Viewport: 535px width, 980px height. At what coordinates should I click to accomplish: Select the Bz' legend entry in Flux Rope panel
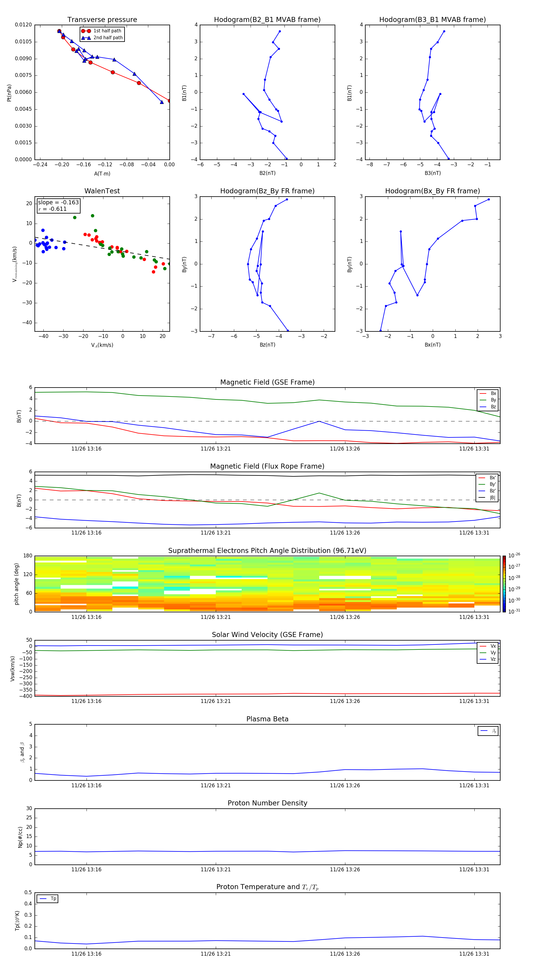click(487, 491)
